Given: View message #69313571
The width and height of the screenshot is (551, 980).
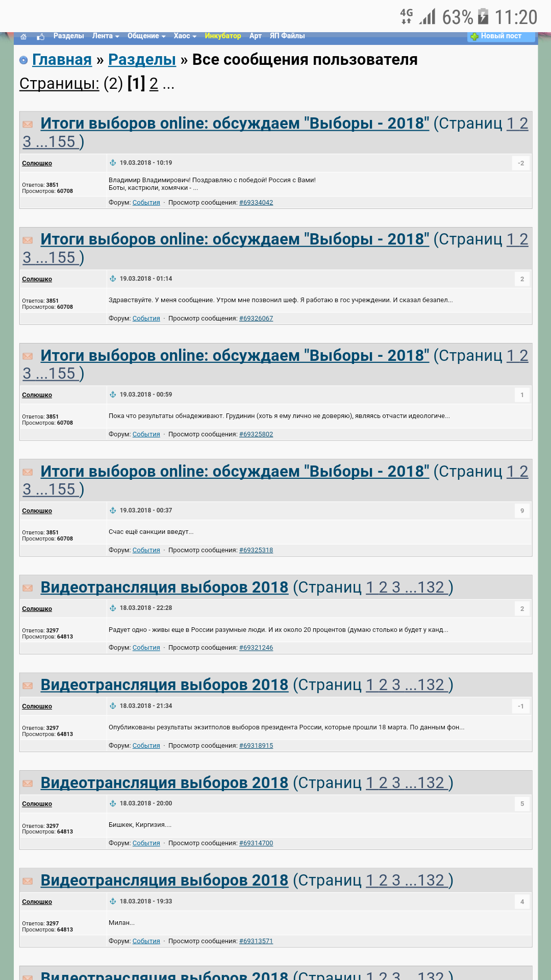Looking at the screenshot, I should 256,941.
